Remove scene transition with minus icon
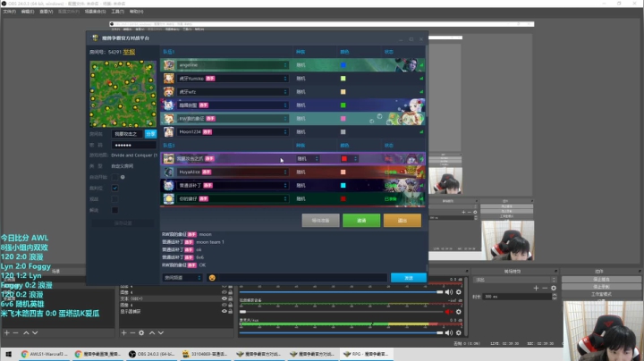Screen dimensions: 644x361 tap(545, 288)
